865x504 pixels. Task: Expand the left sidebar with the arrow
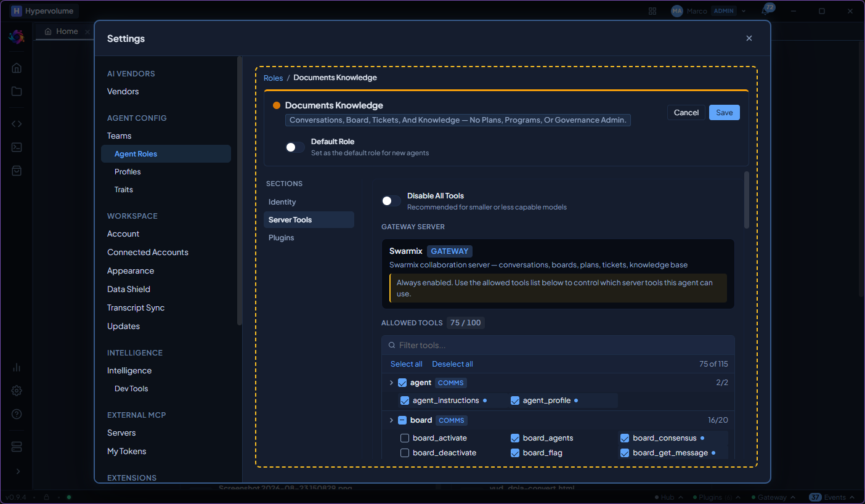(x=17, y=471)
